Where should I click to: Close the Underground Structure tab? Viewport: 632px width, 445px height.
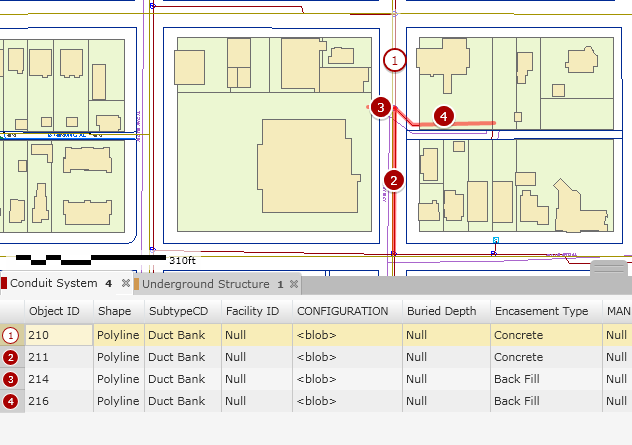pyautogui.click(x=294, y=284)
